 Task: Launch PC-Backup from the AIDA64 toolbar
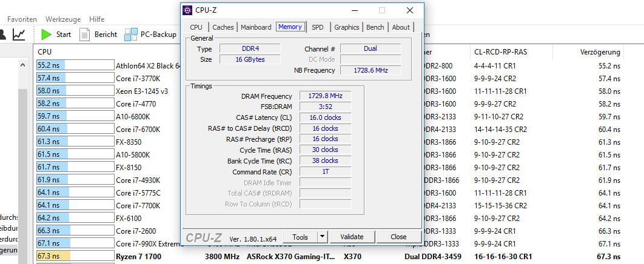click(150, 35)
